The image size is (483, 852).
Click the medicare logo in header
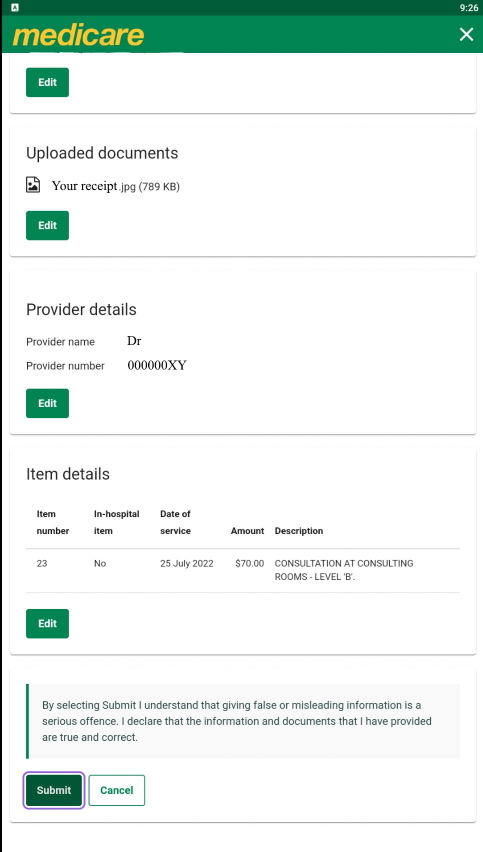pos(78,35)
